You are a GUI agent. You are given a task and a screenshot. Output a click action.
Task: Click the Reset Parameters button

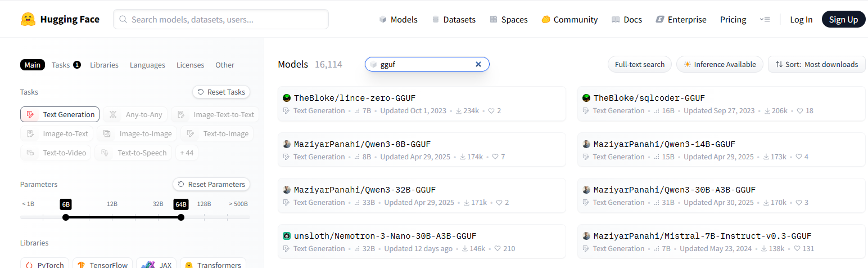click(211, 184)
